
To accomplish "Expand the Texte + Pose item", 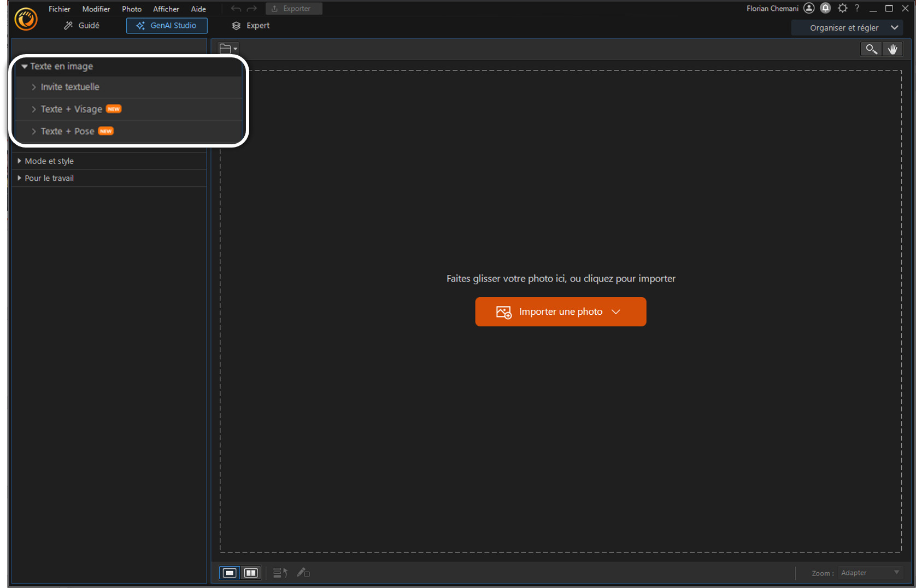I will coord(129,131).
